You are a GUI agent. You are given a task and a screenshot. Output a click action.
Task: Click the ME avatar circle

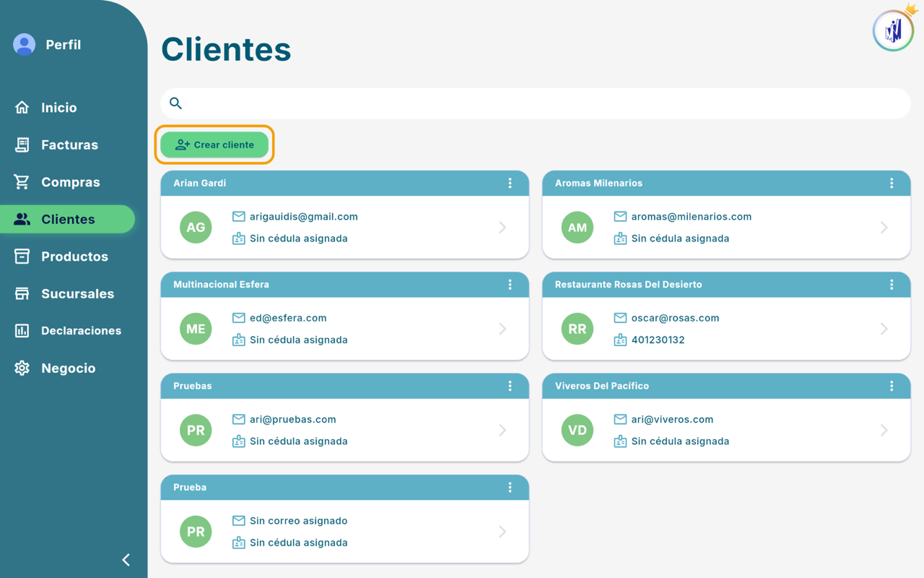(196, 329)
